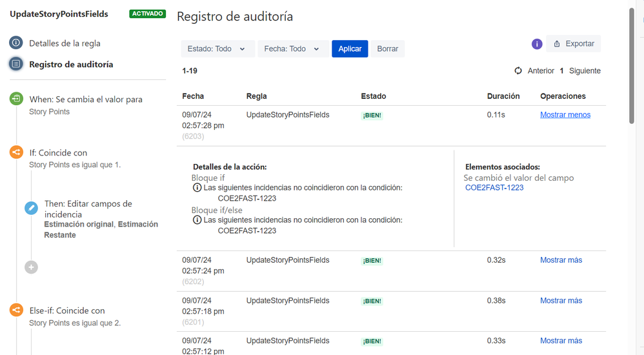Click the Story Points es igual que 1. text

[75, 165]
